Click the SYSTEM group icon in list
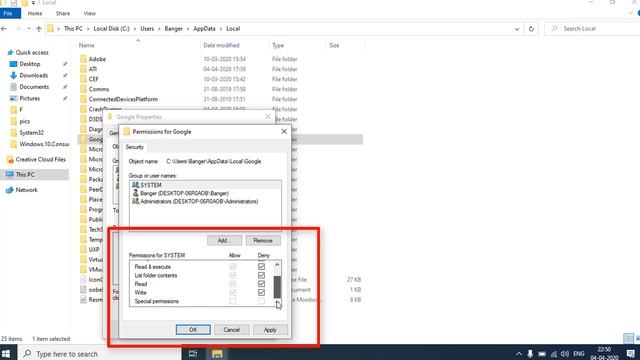This screenshot has width=640, height=360. pyautogui.click(x=136, y=185)
